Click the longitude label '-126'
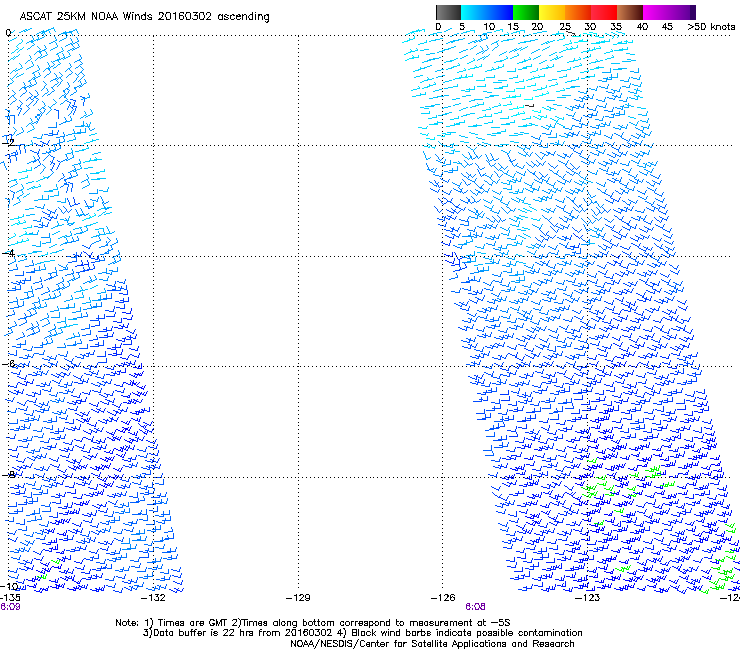This screenshot has width=740, height=650. pyautogui.click(x=443, y=598)
